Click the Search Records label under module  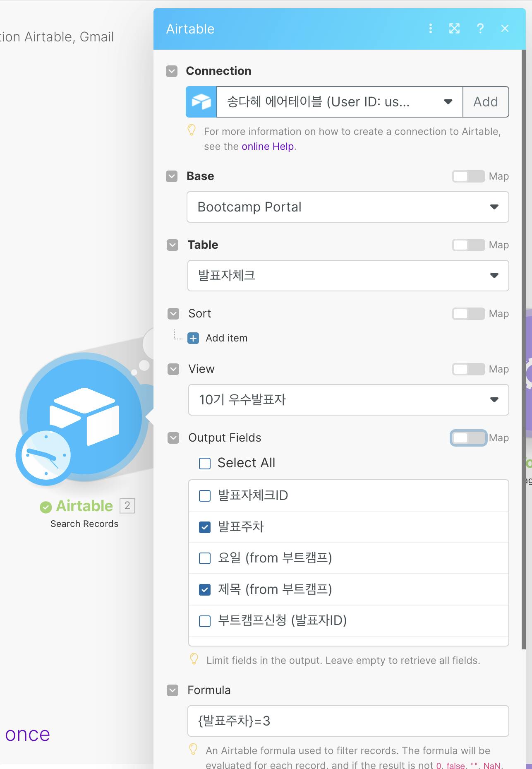click(84, 524)
